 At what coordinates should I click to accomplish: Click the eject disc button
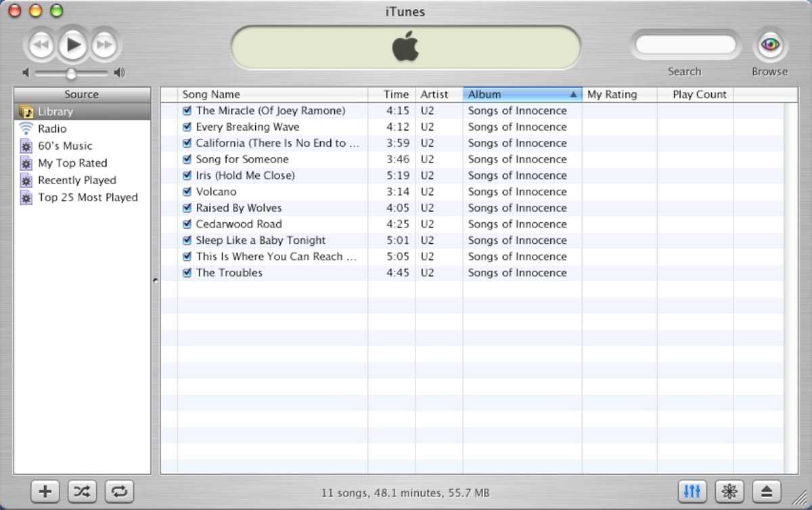click(x=765, y=492)
